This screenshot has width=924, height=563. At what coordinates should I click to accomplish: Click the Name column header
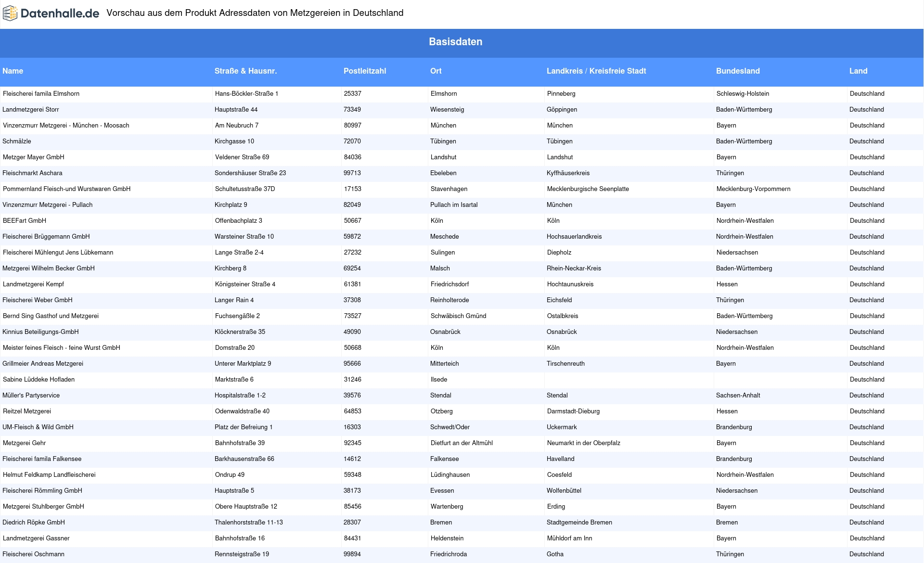pyautogui.click(x=13, y=71)
